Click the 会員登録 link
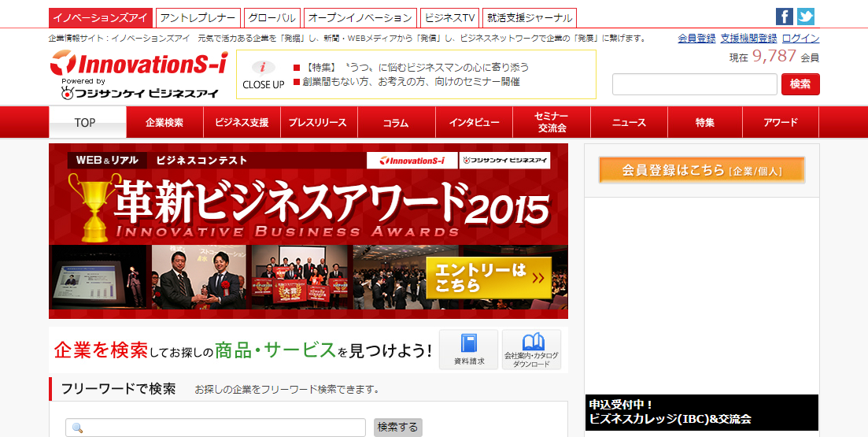 (696, 39)
